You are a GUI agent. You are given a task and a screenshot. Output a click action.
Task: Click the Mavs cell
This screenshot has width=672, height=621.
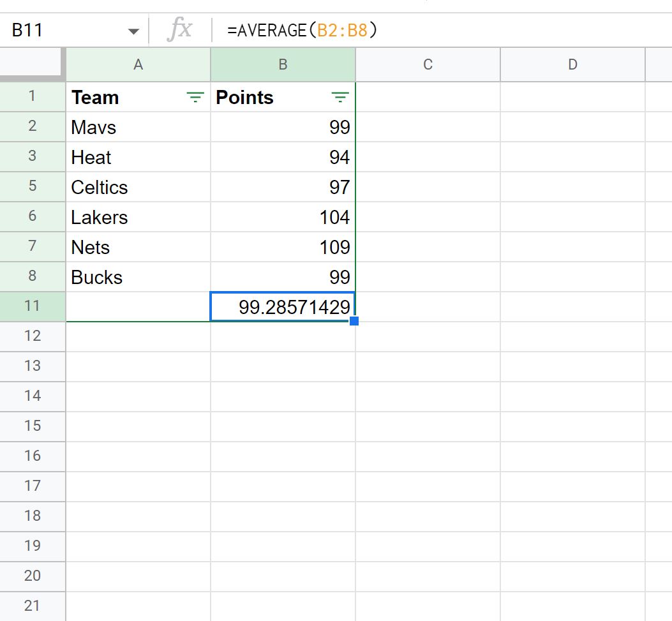point(138,127)
